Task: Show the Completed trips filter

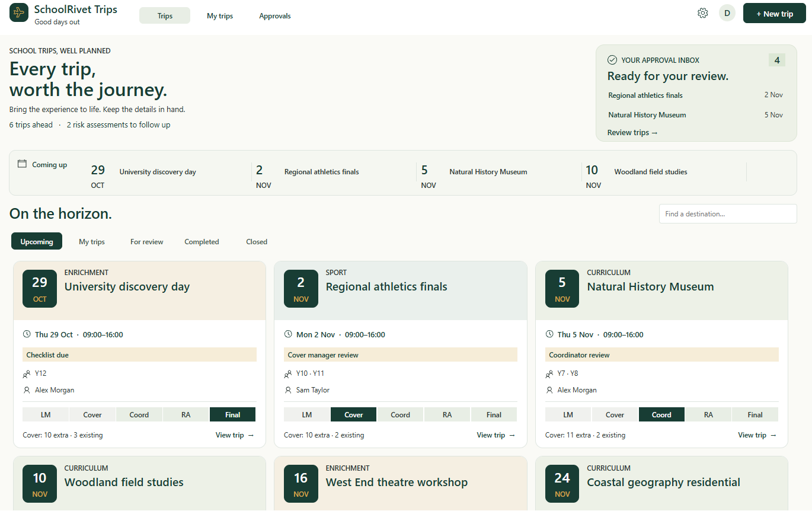Action: pos(202,241)
